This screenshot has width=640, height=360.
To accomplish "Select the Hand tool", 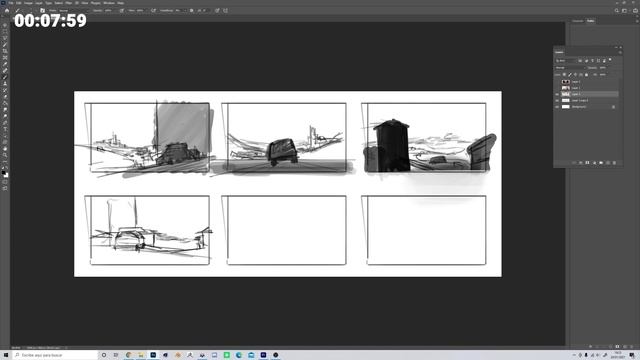I will (5, 149).
